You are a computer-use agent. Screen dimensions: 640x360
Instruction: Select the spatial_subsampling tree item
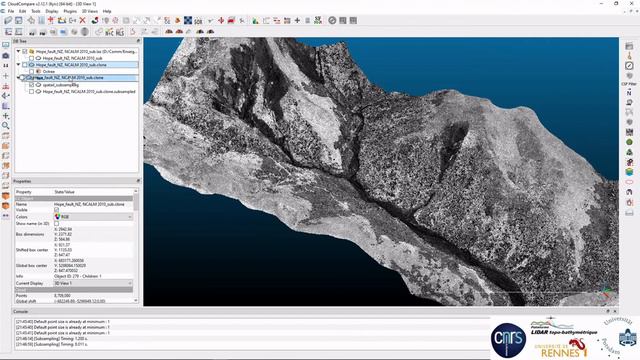coord(61,85)
